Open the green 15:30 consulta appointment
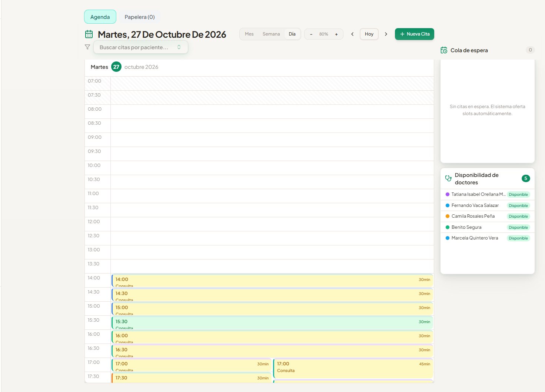The image size is (545, 392). (x=272, y=323)
